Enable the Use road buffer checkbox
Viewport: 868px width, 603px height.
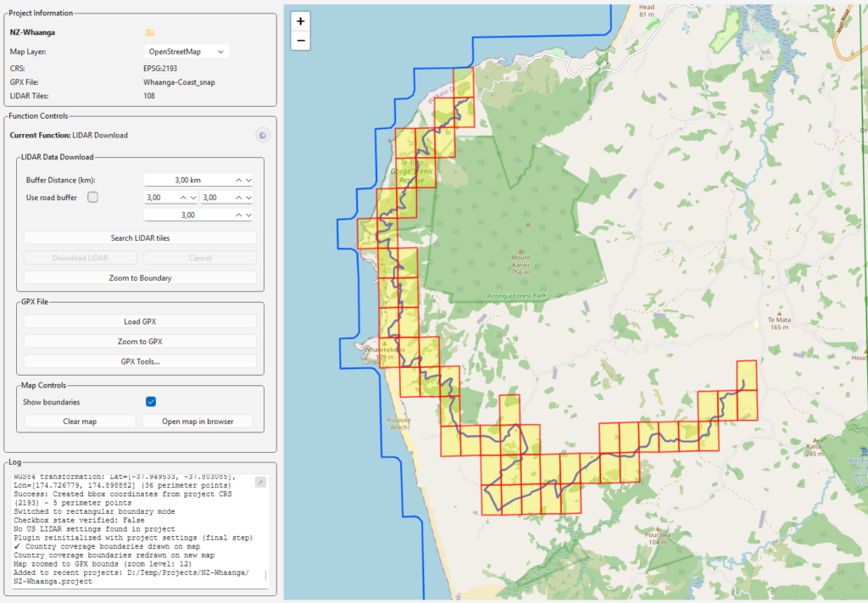point(93,198)
